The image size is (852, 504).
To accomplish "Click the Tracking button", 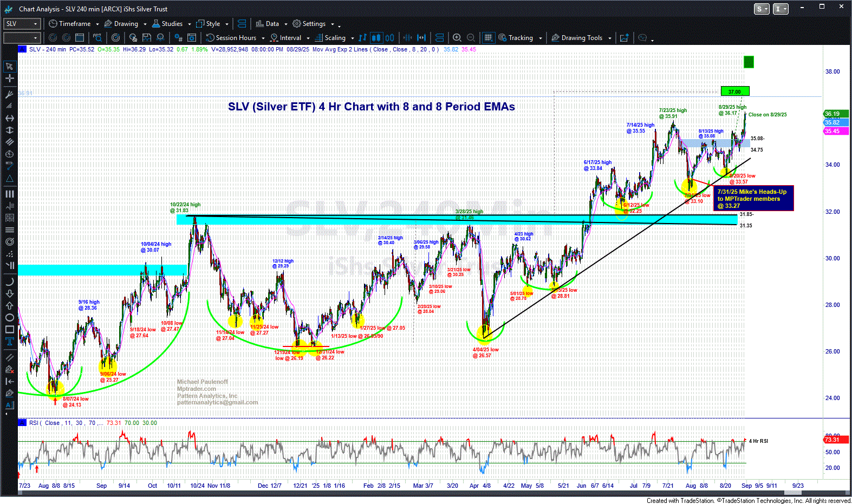I will pyautogui.click(x=516, y=38).
